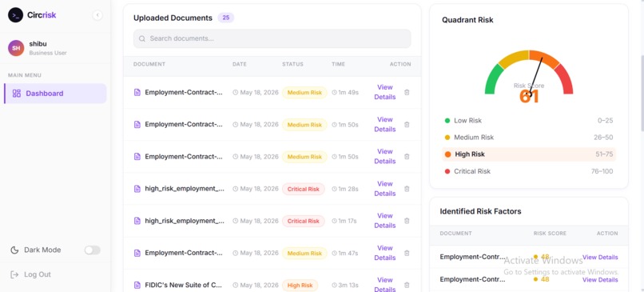
Task: Select the Critical Risk 76–100 legend row
Action: click(x=529, y=171)
